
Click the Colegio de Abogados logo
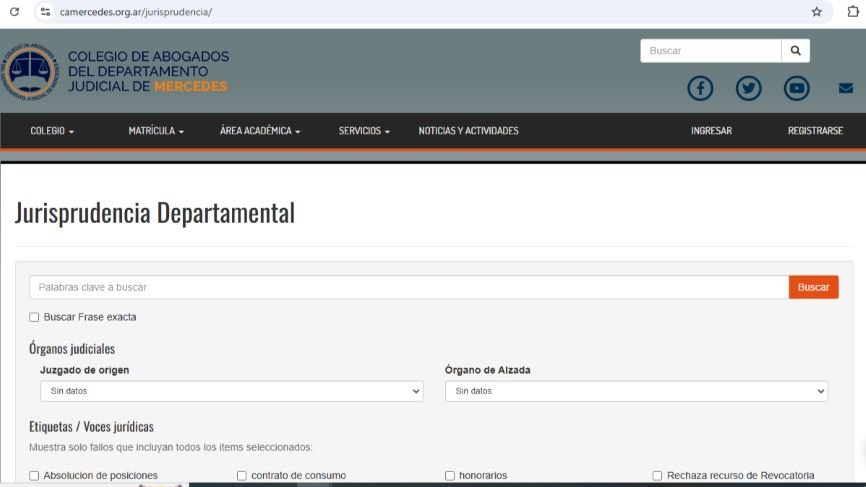pos(30,72)
